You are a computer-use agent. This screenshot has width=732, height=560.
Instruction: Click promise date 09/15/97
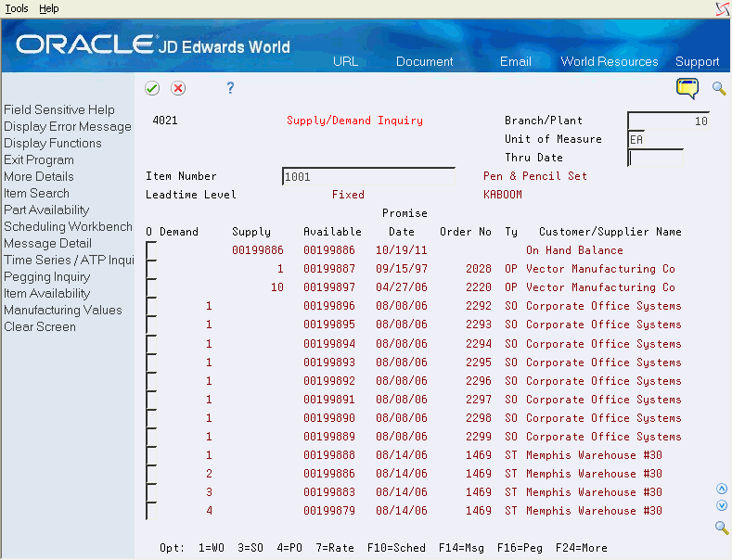402,269
